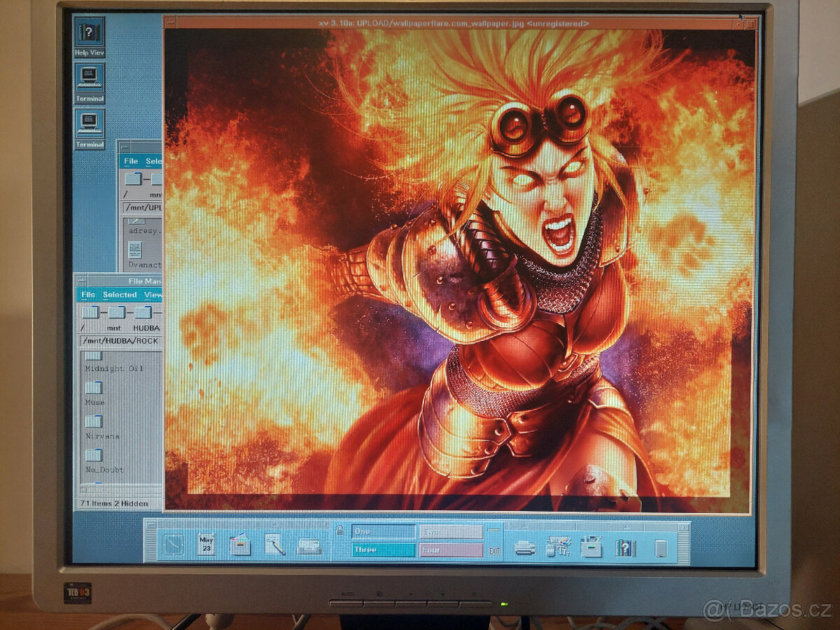840x630 pixels.
Task: Click the 'mnt' folder in HUDBA path bar
Action: tap(117, 313)
